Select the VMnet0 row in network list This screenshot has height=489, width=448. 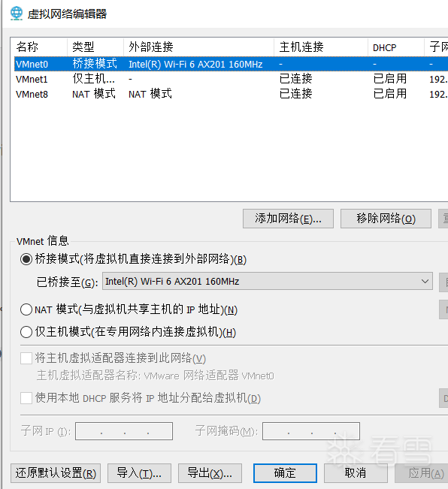click(231, 64)
